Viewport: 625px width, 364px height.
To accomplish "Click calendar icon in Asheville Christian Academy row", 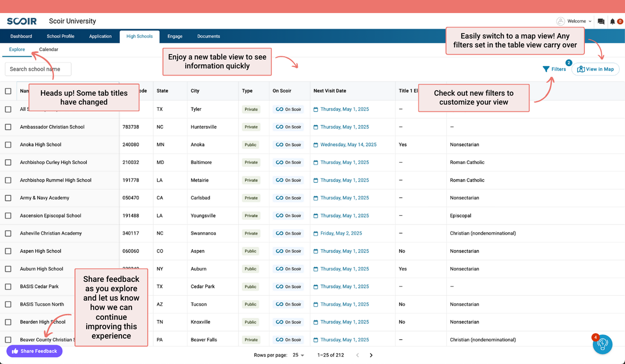I will coord(316,234).
